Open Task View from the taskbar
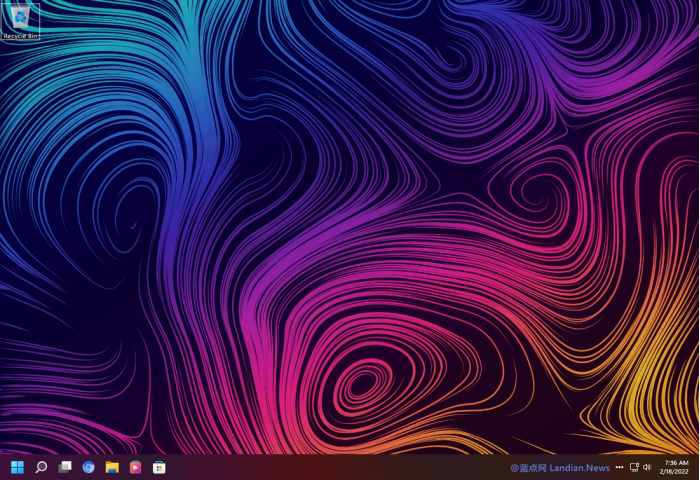Image resolution: width=700 pixels, height=480 pixels. [x=65, y=467]
